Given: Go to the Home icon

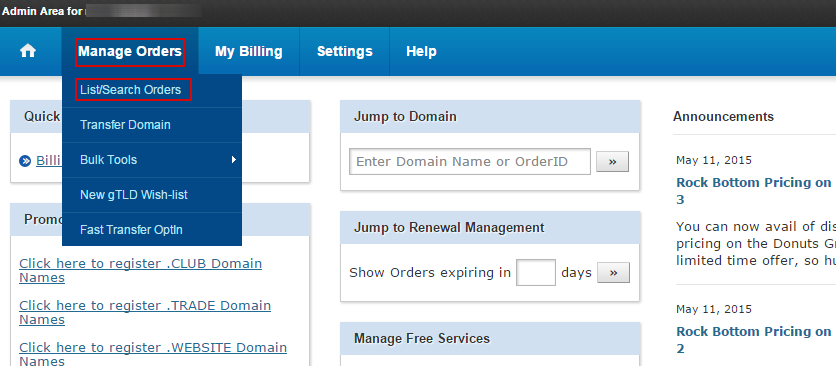Looking at the screenshot, I should tap(28, 51).
